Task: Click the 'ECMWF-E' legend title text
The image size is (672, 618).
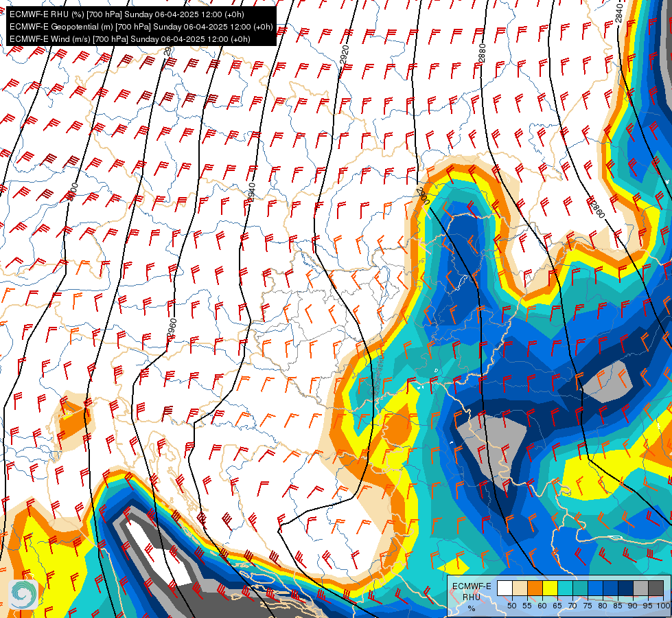Action: (472, 586)
